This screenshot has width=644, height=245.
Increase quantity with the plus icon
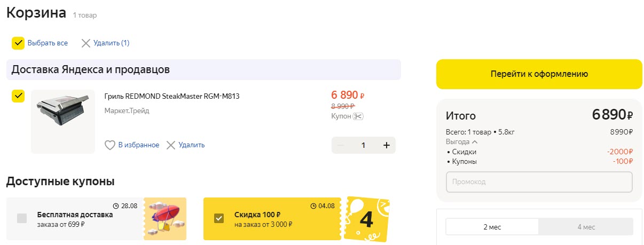click(387, 145)
